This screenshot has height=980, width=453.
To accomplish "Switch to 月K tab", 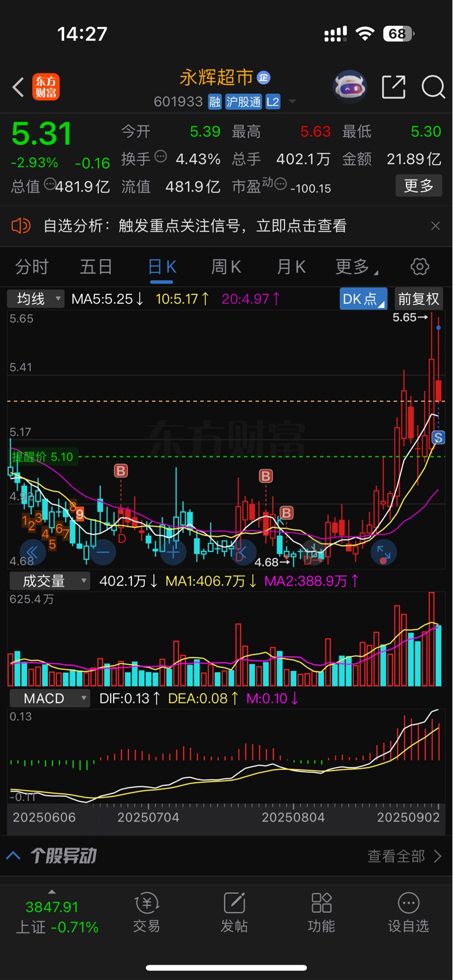I will (291, 267).
